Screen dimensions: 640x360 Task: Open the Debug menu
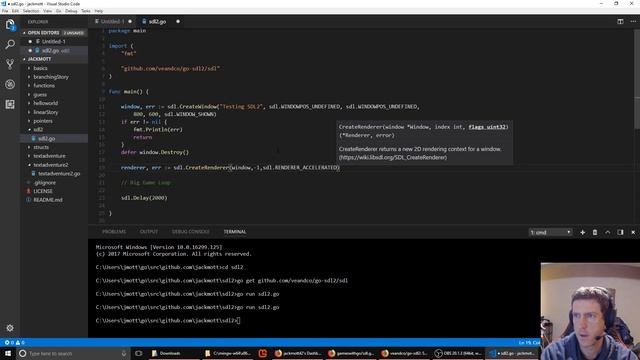[71, 11]
